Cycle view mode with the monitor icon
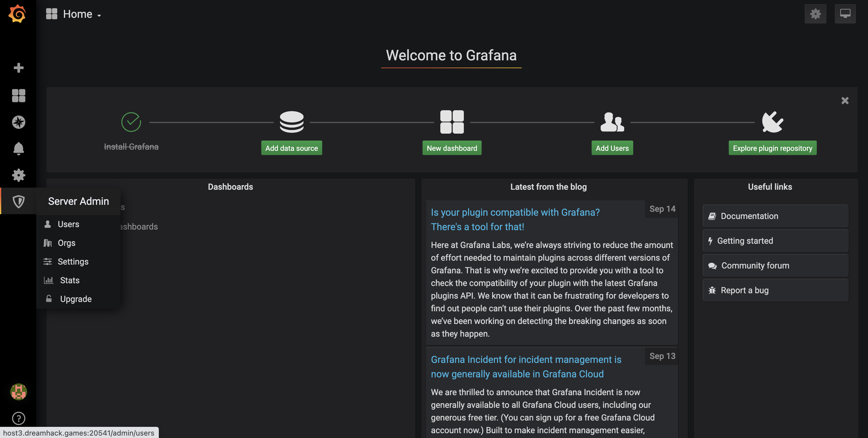Screen dimensions: 868x438 pyautogui.click(x=845, y=14)
